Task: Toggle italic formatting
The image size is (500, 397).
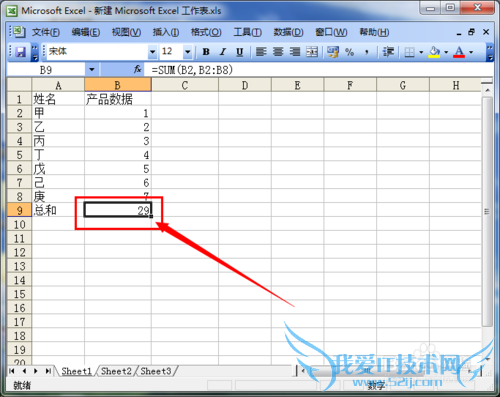Action: point(223,52)
